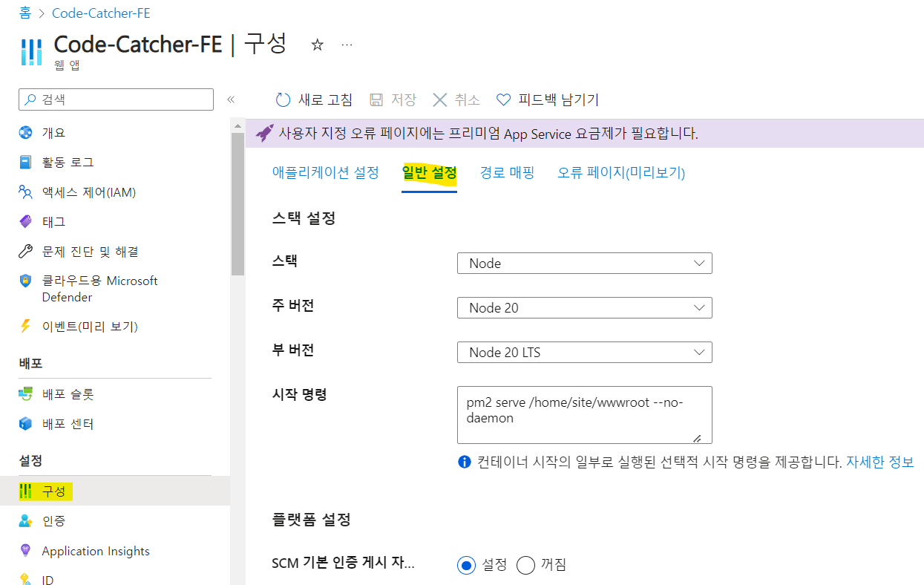Switch to 일반 설정 tab
The height and width of the screenshot is (585, 924).
(429, 173)
